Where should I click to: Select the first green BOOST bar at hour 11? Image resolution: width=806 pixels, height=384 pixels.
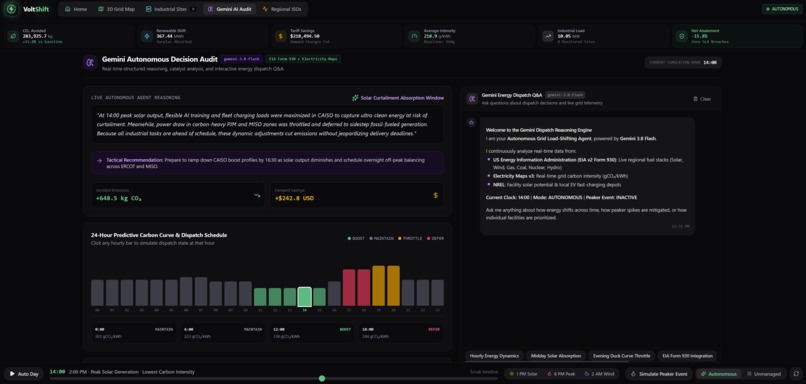tap(260, 297)
